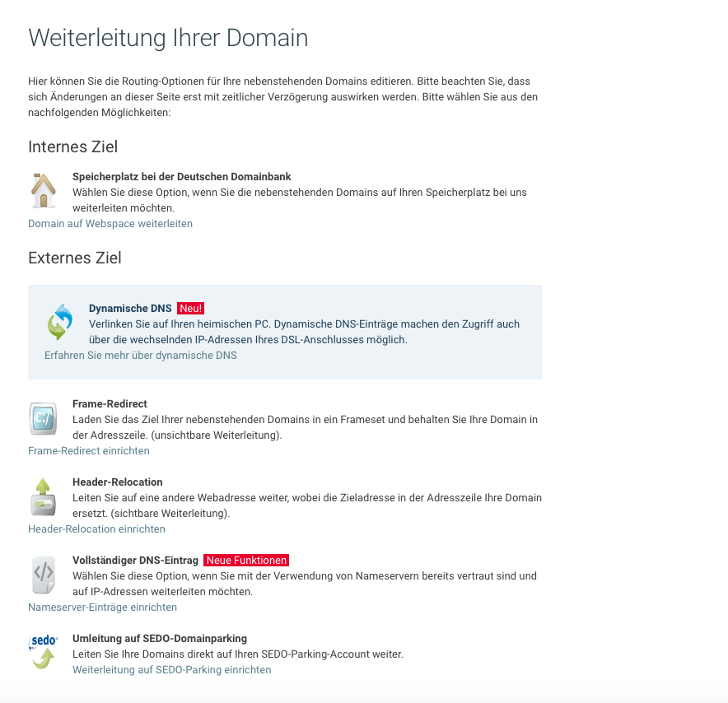This screenshot has width=728, height=703.
Task: Click the DNS-Eintrag code document icon
Action: click(43, 575)
